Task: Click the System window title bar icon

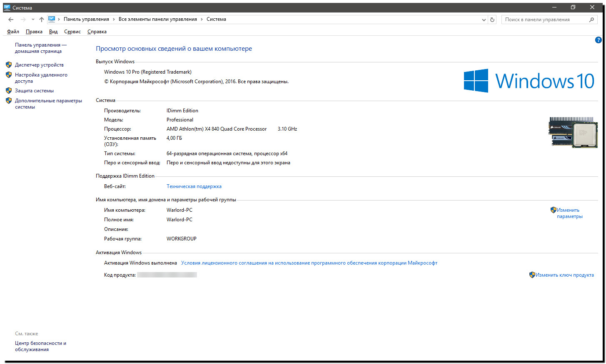Action: (7, 7)
